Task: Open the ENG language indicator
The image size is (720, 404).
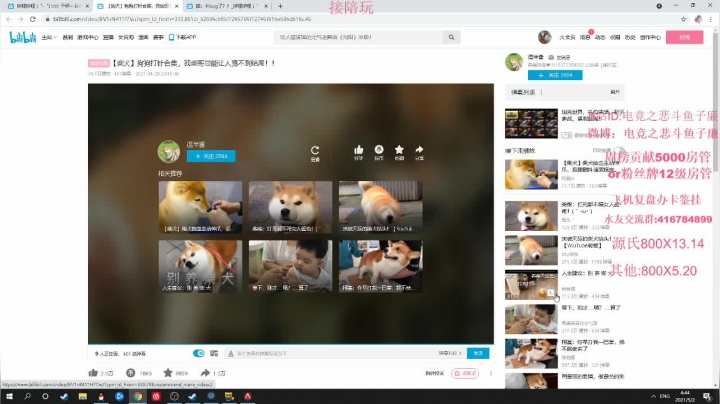Action: [x=664, y=396]
